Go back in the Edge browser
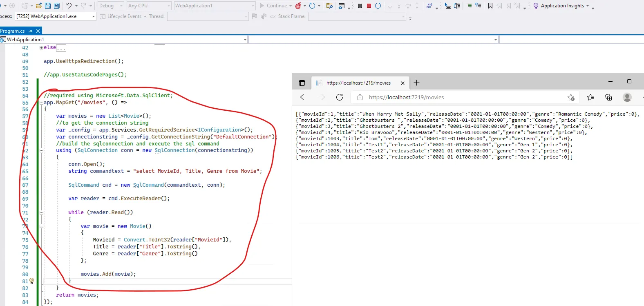This screenshot has height=306, width=644. (x=304, y=97)
